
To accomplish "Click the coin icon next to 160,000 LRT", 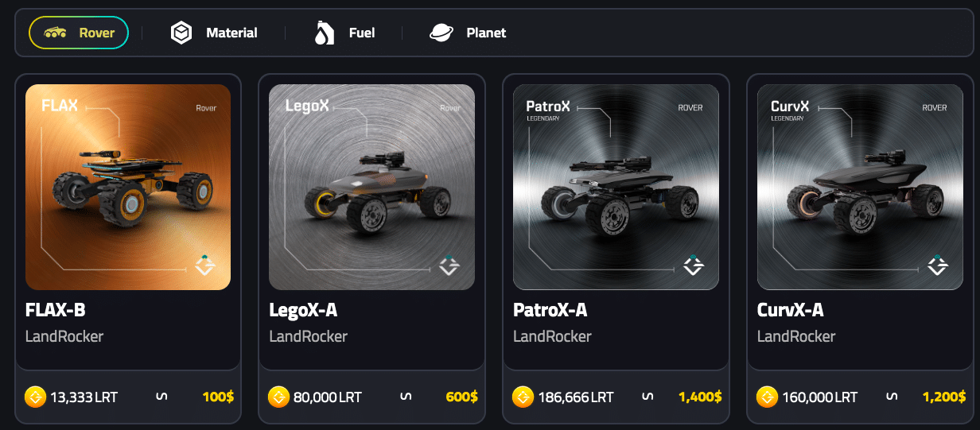I will coord(767,396).
